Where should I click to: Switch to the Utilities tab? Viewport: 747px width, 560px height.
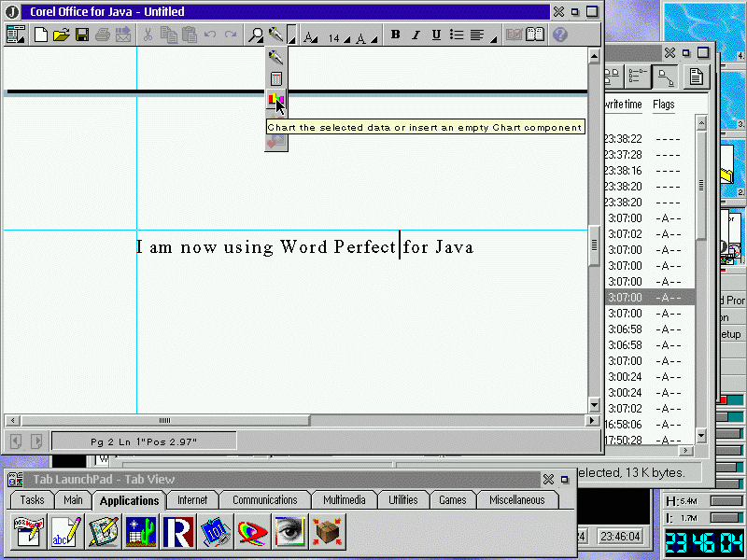point(403,500)
